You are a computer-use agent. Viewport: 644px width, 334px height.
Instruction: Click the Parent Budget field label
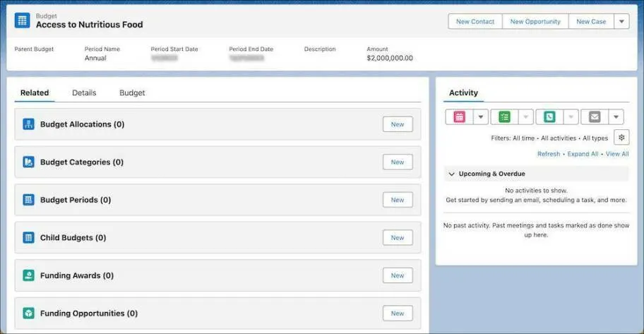click(34, 49)
